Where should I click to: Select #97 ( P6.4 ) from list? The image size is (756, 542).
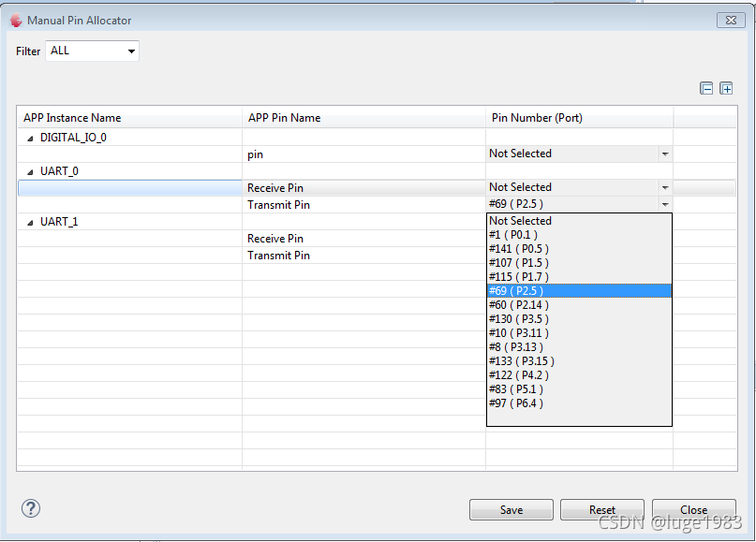(579, 403)
